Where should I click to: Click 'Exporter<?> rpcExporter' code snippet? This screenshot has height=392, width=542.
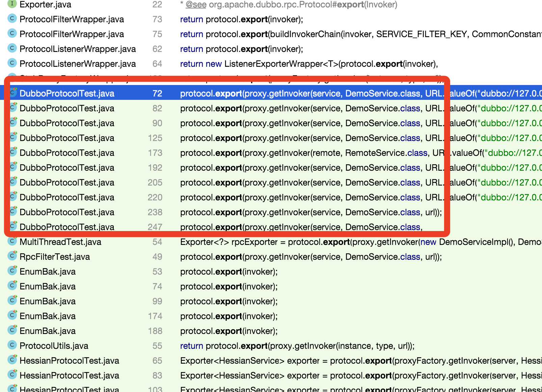(x=361, y=242)
